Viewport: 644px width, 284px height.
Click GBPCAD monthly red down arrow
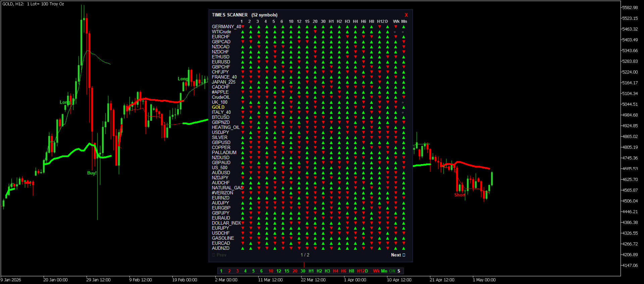tap(404, 42)
